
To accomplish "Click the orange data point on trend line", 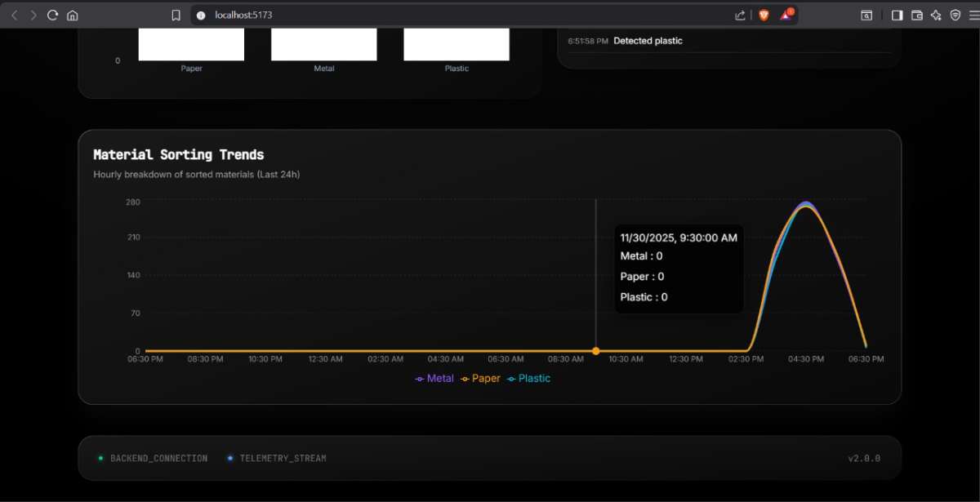I will click(x=595, y=351).
